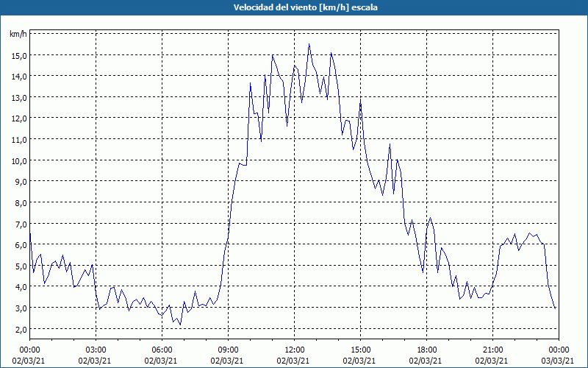The width and height of the screenshot is (588, 368).
Task: Pick the "10,0" y-axis value
Action: click(x=19, y=160)
